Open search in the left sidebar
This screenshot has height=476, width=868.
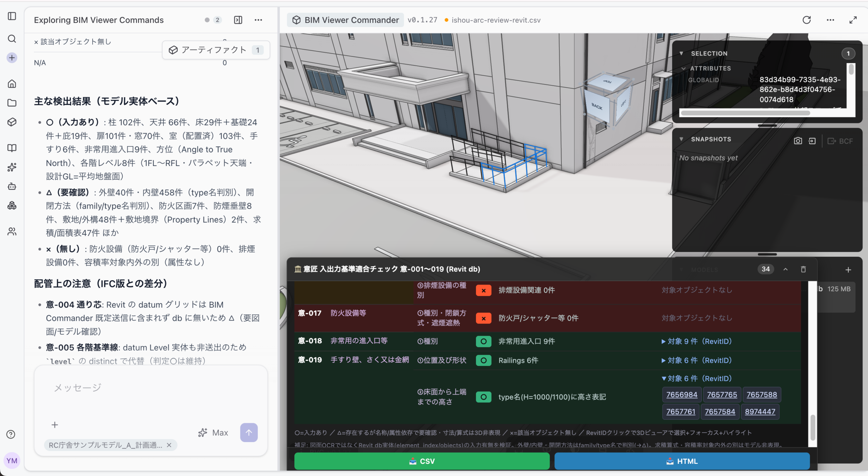(12, 39)
